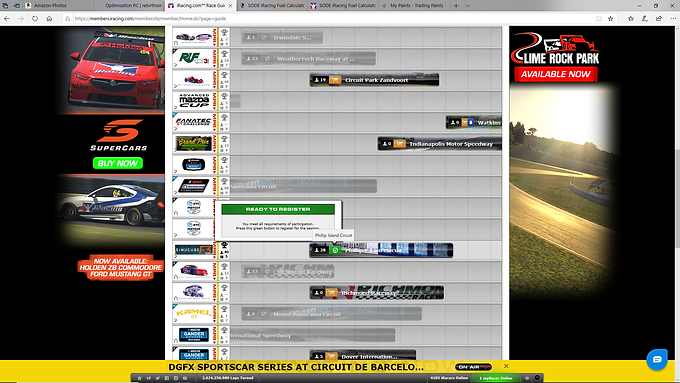The width and height of the screenshot is (680, 383).
Task: Click the cart icon on Circuit Park Zandvoort
Action: pos(334,80)
